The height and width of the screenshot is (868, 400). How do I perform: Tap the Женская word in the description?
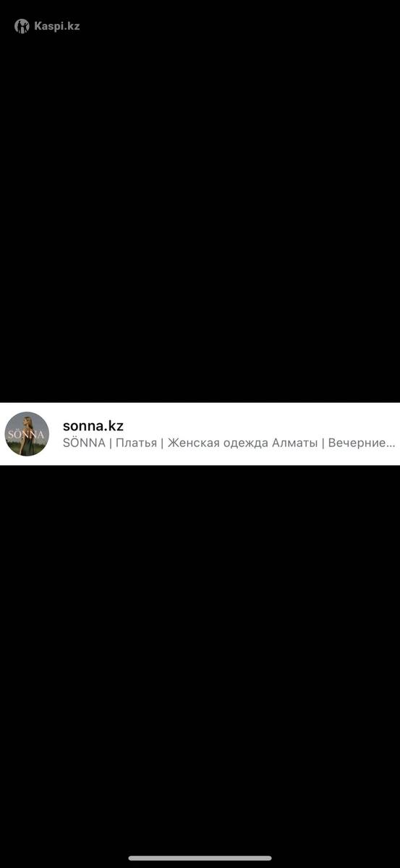[191, 443]
